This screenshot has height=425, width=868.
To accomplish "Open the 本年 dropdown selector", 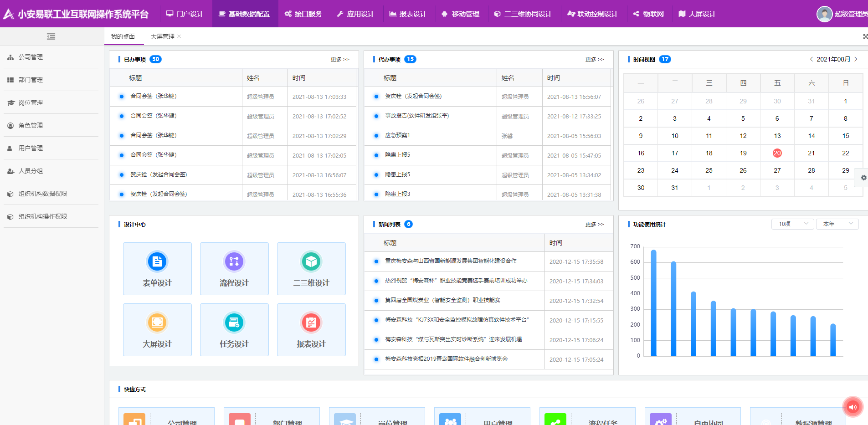I will coord(837,224).
